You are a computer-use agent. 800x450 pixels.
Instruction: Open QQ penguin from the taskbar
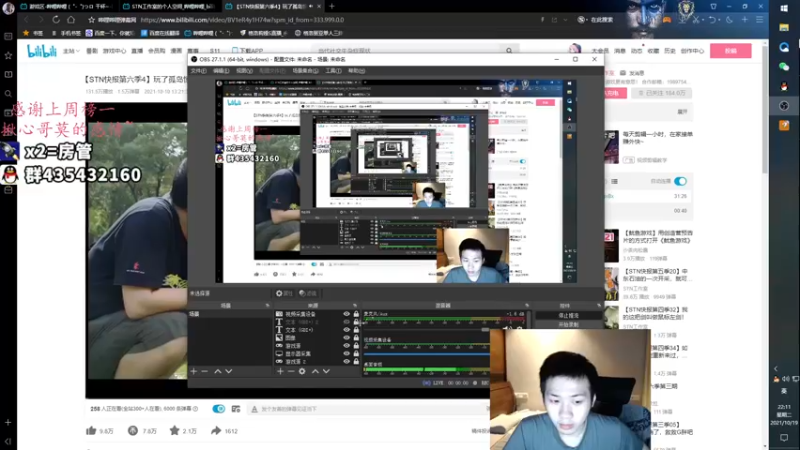784,86
